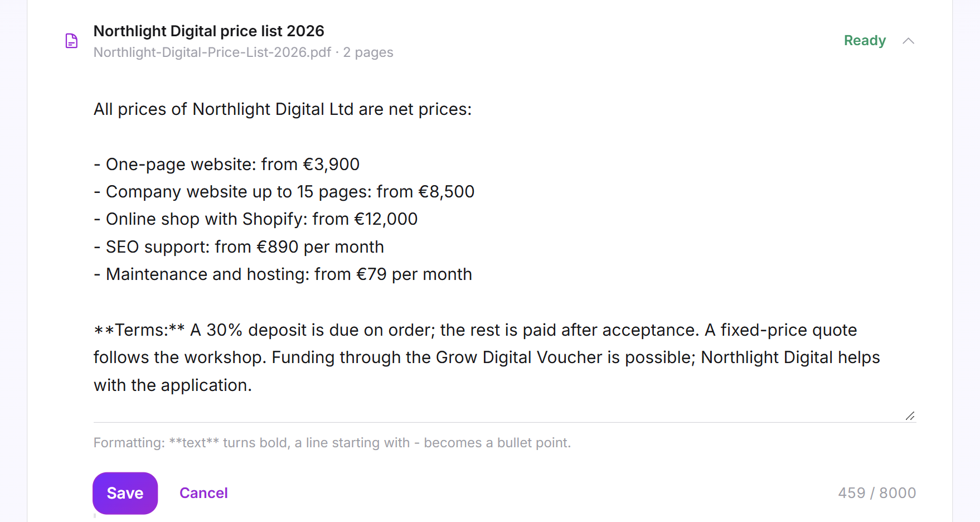Viewport: 980px width, 522px height.
Task: Click the green Ready status label
Action: [865, 41]
